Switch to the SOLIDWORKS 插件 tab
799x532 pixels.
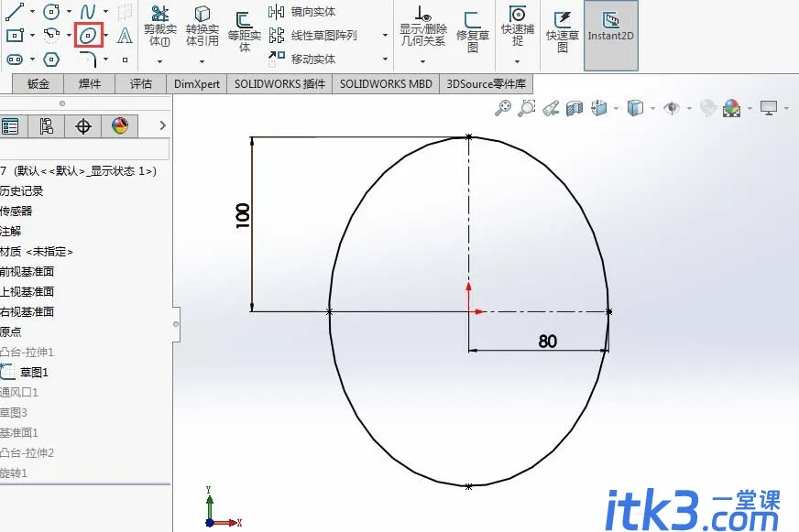tap(279, 84)
